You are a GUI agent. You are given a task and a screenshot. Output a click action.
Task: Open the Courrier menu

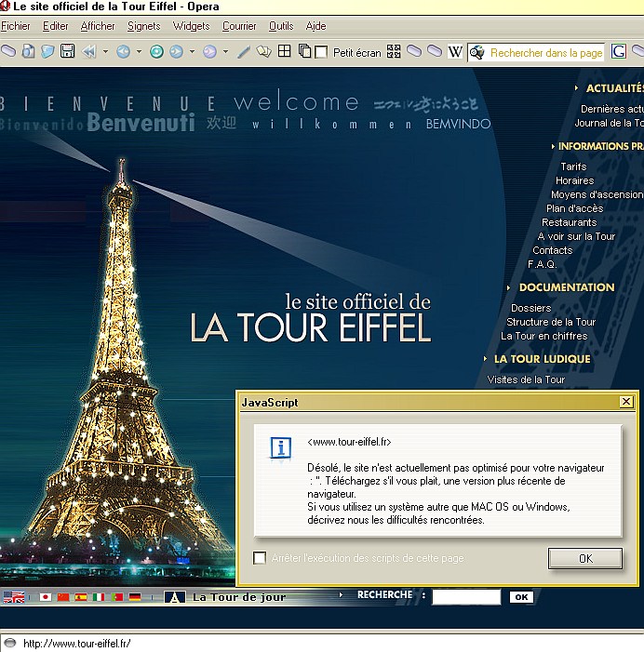[239, 26]
